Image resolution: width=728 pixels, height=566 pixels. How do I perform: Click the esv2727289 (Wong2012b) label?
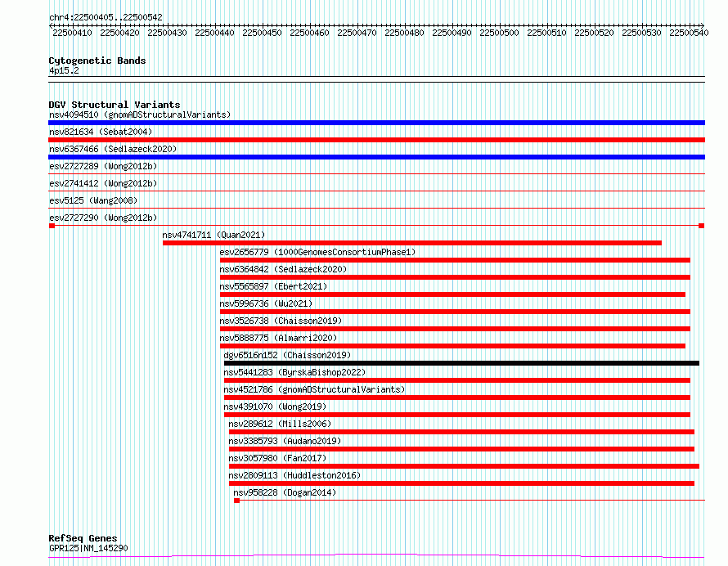[103, 166]
